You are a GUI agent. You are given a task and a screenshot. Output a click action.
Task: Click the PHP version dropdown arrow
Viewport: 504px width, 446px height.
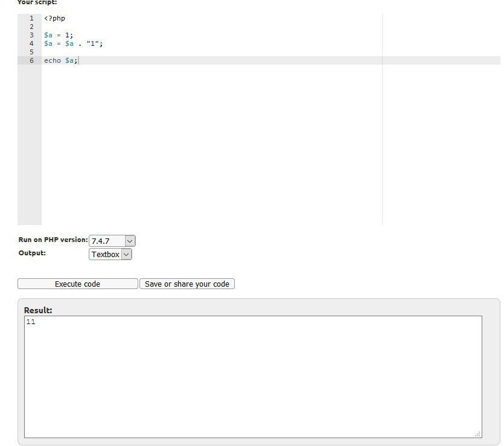click(x=130, y=241)
